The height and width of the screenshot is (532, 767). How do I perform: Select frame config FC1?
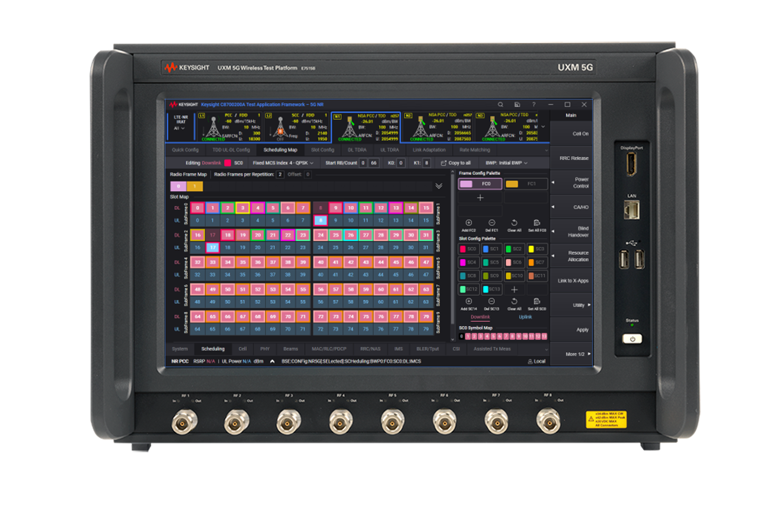526,184
